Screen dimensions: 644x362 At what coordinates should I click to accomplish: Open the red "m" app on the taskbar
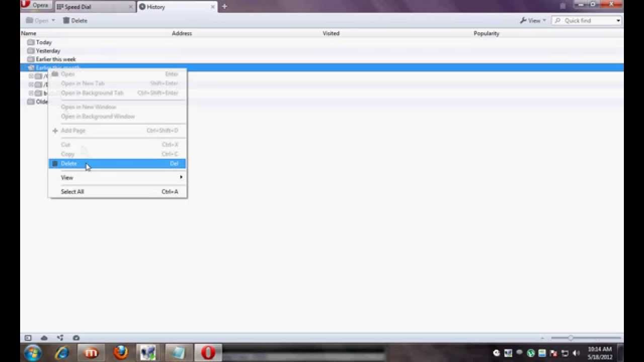pos(92,353)
